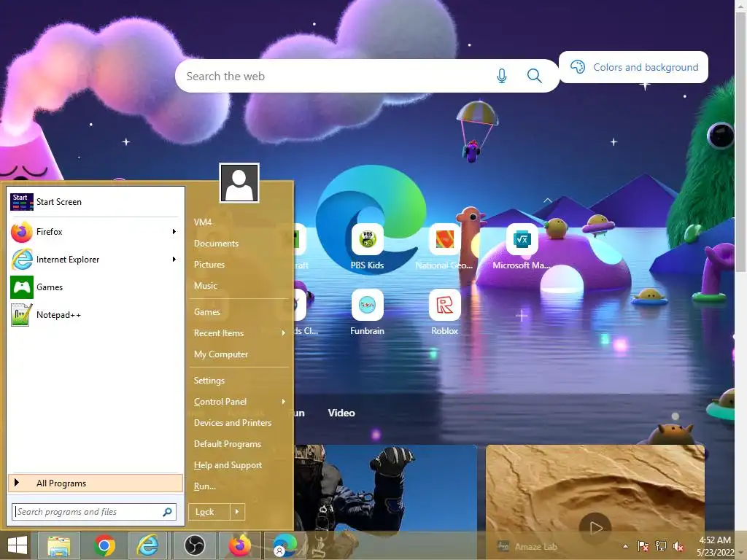
Task: Click the magnifier web search icon
Action: click(535, 76)
